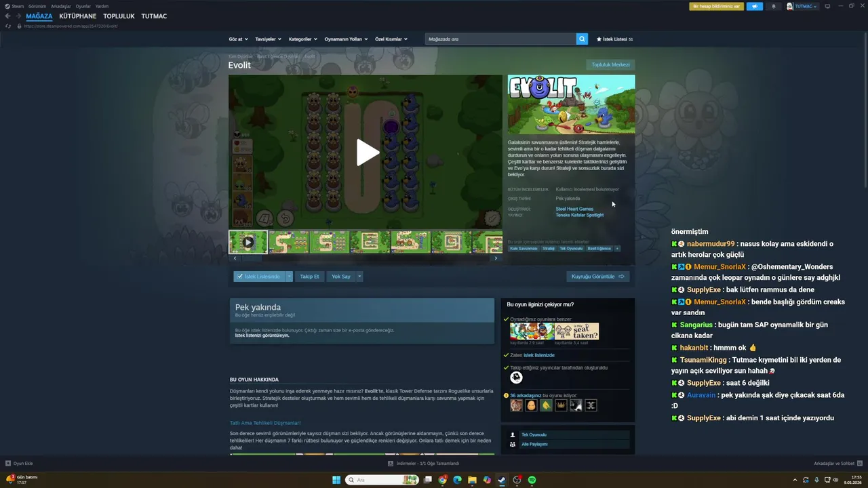Go back with the Steam back arrow
868x488 pixels.
coord(7,16)
